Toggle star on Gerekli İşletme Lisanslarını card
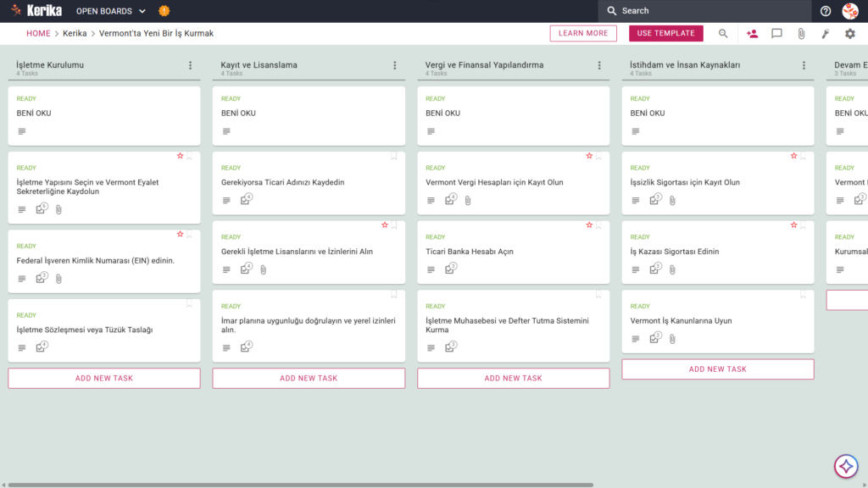This screenshot has height=488, width=868. 385,225
